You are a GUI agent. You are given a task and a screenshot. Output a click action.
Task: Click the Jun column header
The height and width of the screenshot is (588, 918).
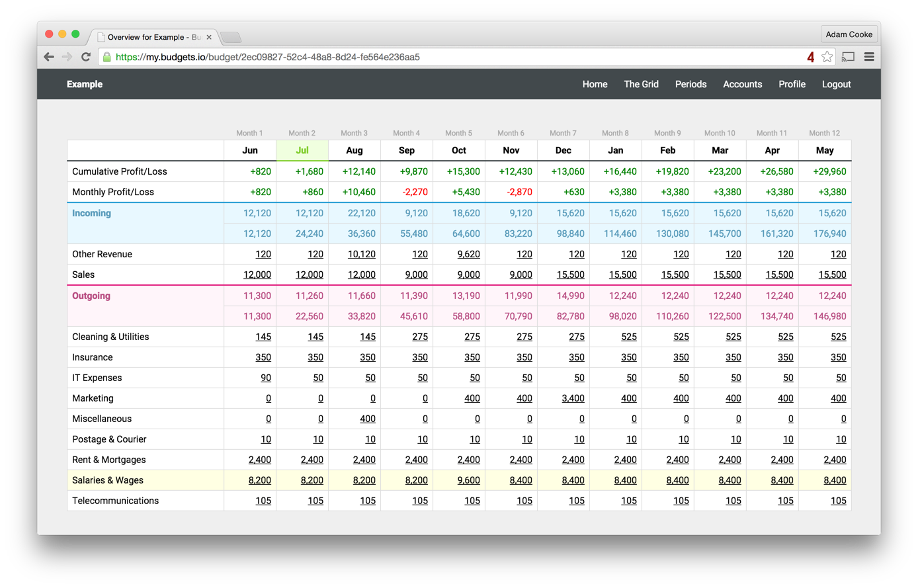click(250, 150)
